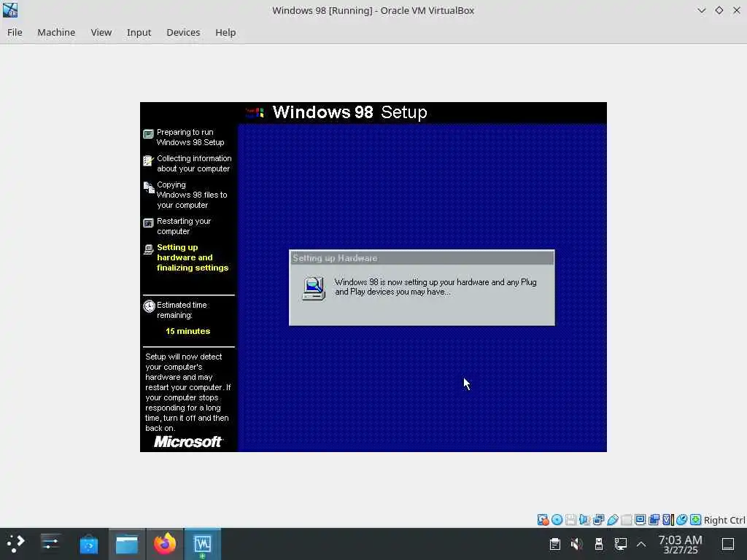Click the show desktop button

click(x=727, y=543)
